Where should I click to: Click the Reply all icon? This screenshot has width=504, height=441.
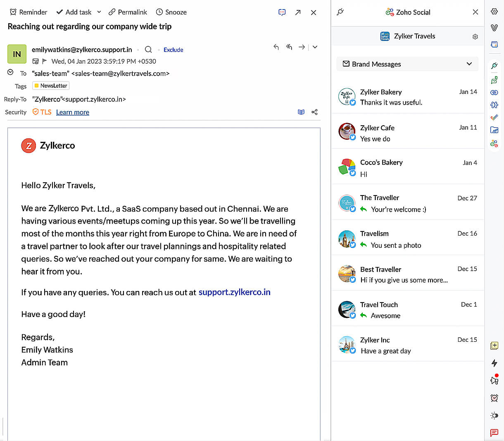pos(289,47)
